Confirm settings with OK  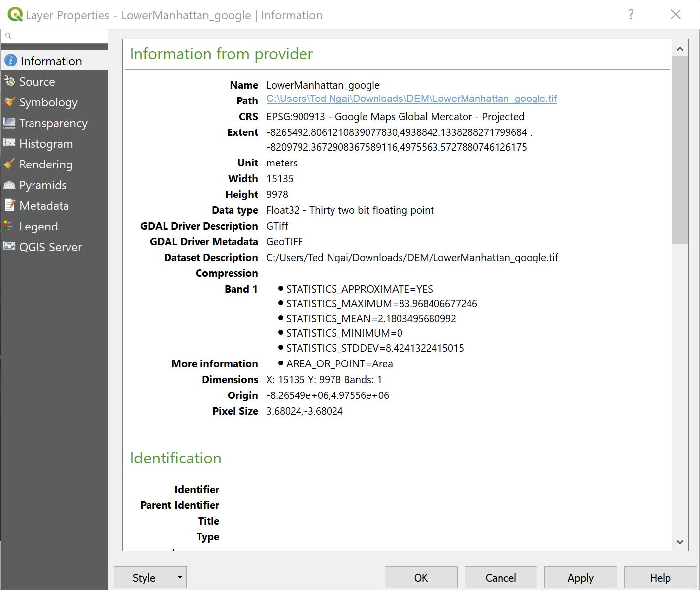click(421, 577)
